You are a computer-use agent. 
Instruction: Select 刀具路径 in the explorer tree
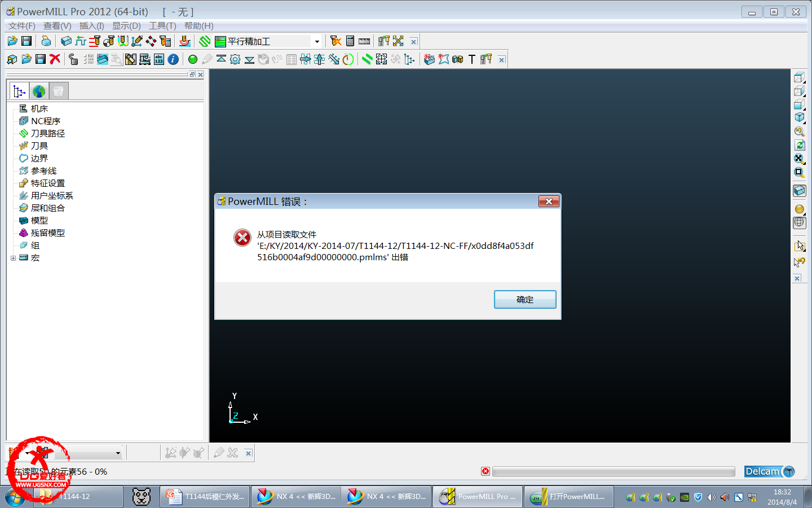point(48,133)
